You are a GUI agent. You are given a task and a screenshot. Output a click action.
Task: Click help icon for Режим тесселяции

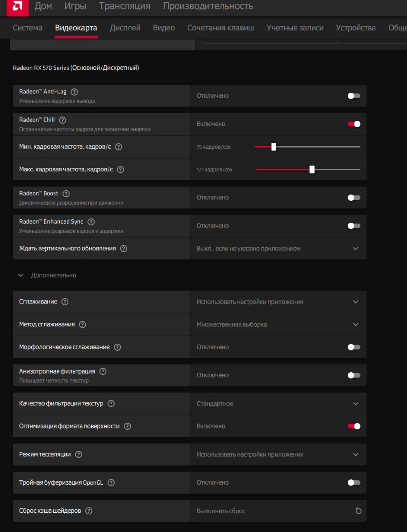(79, 454)
